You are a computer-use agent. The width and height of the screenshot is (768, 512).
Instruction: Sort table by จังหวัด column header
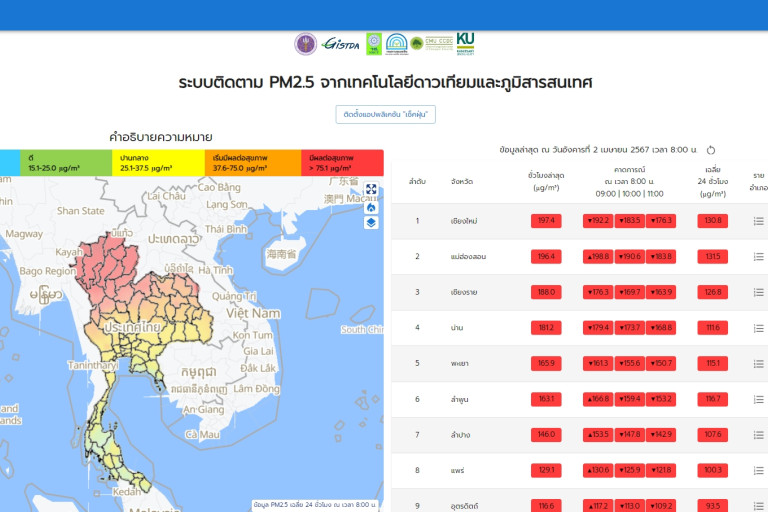(x=462, y=181)
